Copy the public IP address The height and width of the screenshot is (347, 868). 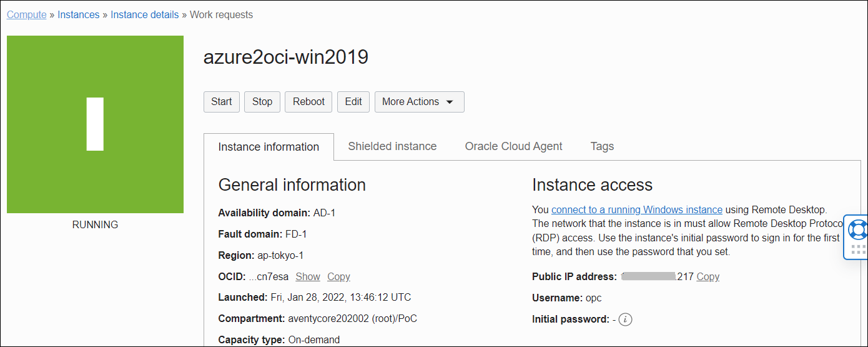(708, 276)
